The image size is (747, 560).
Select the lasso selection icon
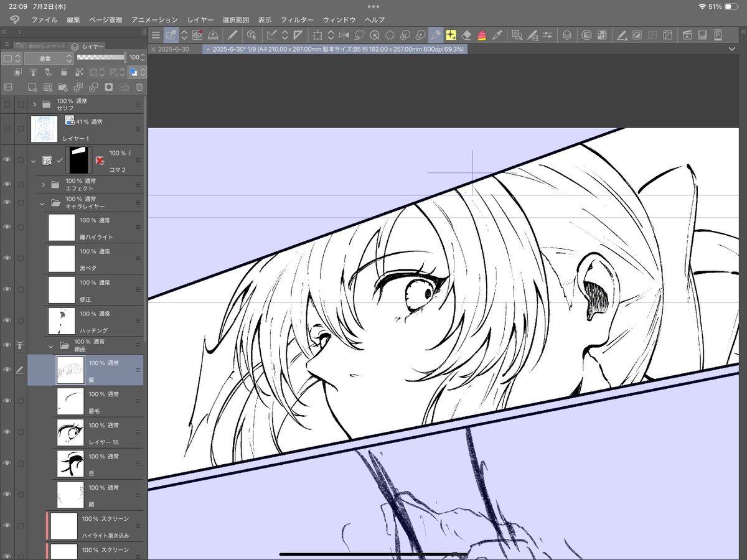tap(359, 35)
